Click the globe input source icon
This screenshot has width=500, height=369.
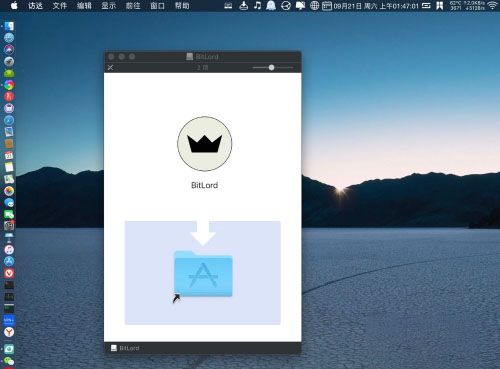point(314,5)
